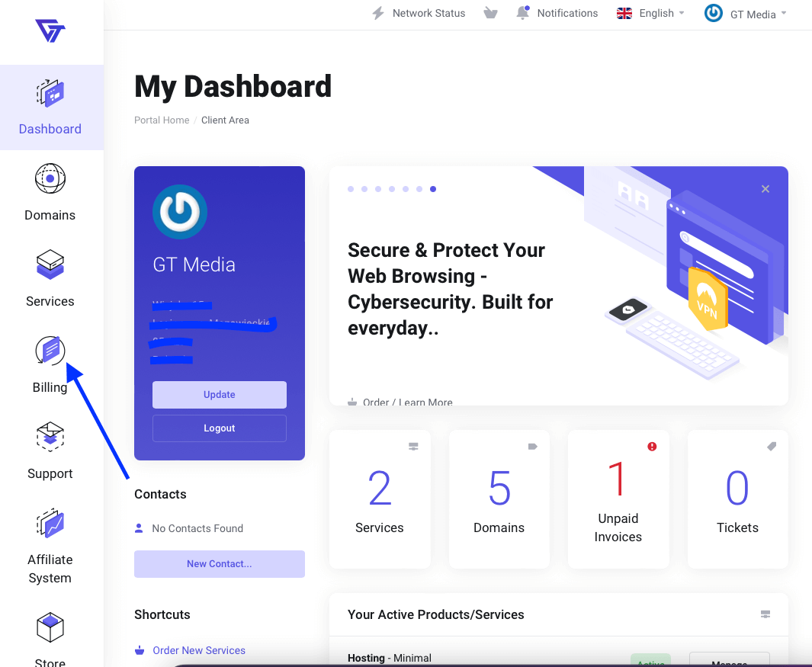The image size is (812, 667).
Task: Click the New Contact... button
Action: coord(220,564)
